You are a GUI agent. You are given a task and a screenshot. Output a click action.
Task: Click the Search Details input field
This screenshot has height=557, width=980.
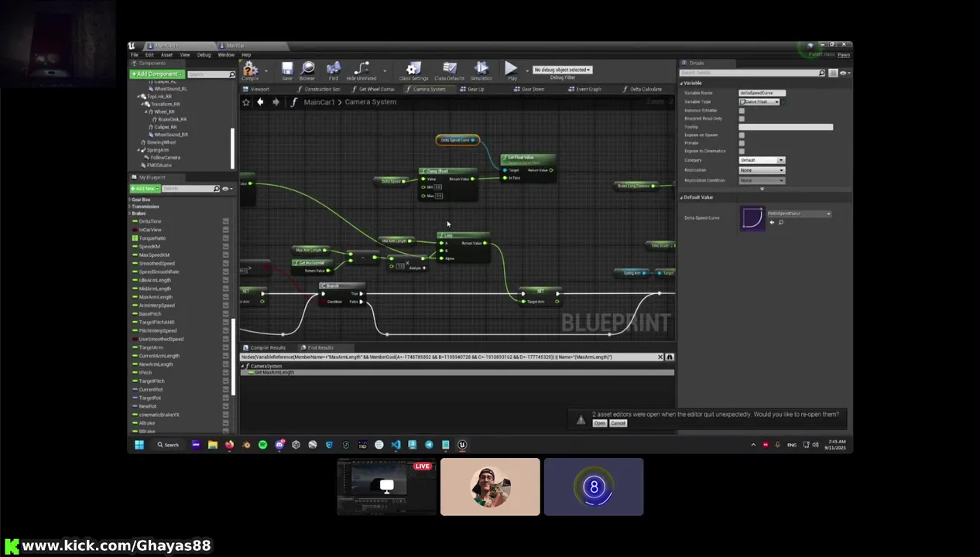pyautogui.click(x=754, y=73)
